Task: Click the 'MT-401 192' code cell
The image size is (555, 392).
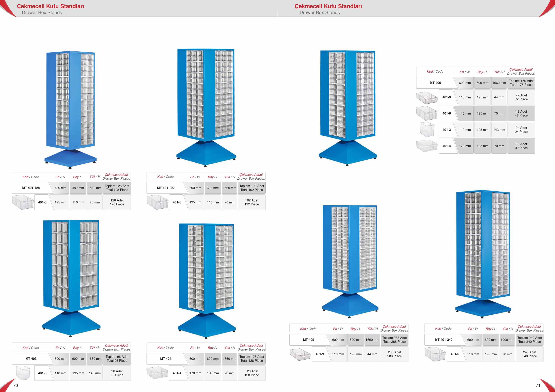Action: 166,188
